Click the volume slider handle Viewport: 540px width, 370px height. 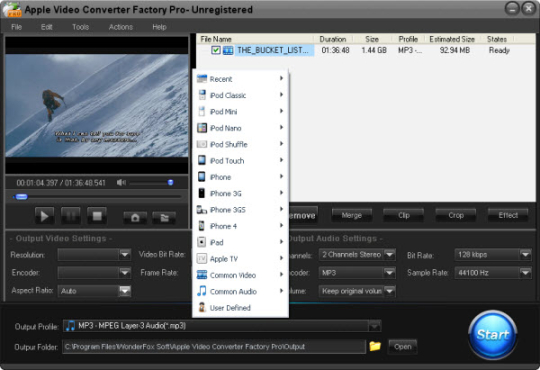[x=170, y=182]
